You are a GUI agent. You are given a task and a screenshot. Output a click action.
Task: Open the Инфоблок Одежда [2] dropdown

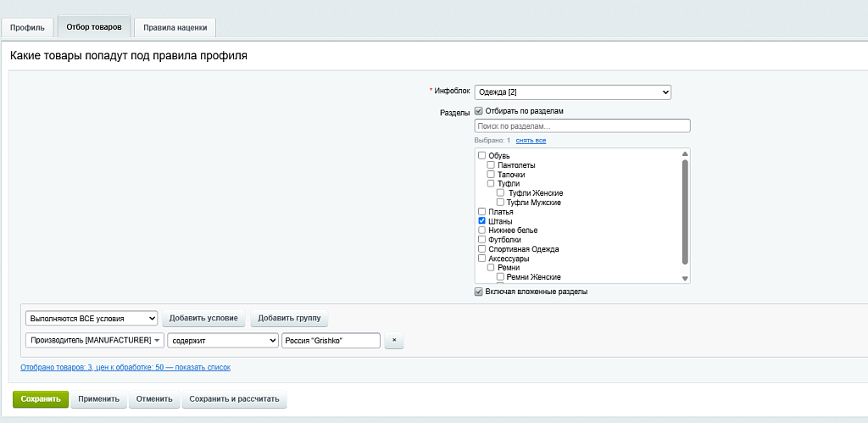(573, 92)
